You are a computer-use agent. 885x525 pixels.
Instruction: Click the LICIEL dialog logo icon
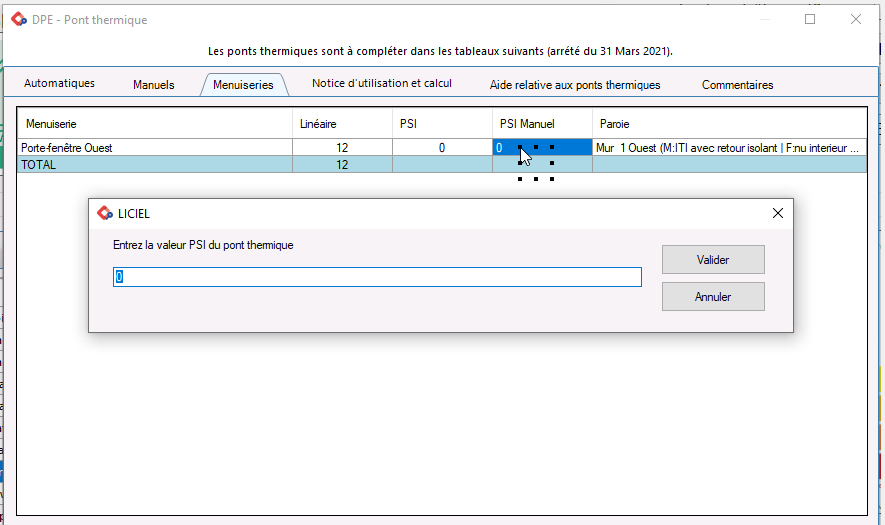[x=104, y=213]
